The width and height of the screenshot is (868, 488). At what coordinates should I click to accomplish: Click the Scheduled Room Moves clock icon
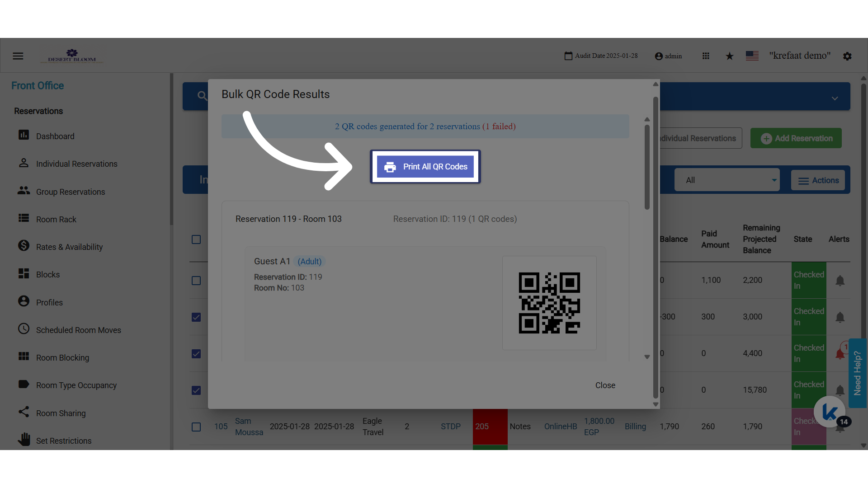coord(24,328)
